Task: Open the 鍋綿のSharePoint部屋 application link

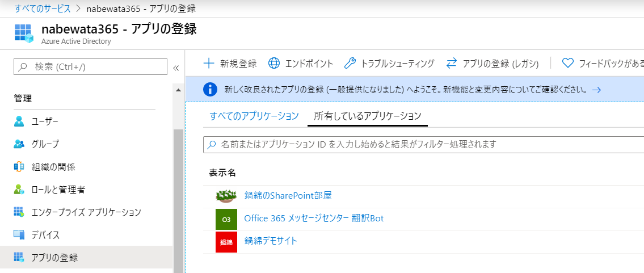Action: click(288, 196)
